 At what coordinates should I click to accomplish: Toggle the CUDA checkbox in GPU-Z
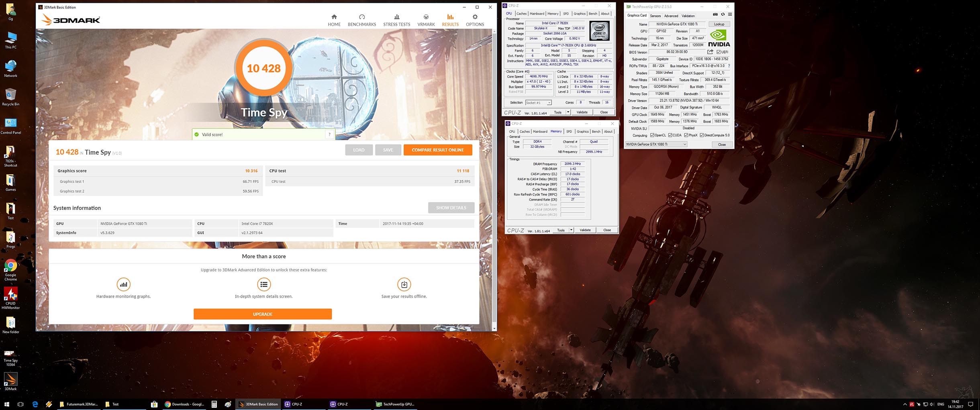pyautogui.click(x=670, y=135)
